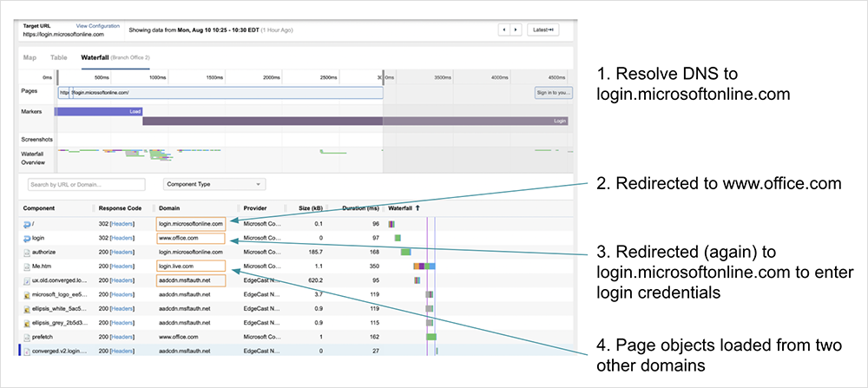Click the Waterfall column sort arrow

[418, 208]
